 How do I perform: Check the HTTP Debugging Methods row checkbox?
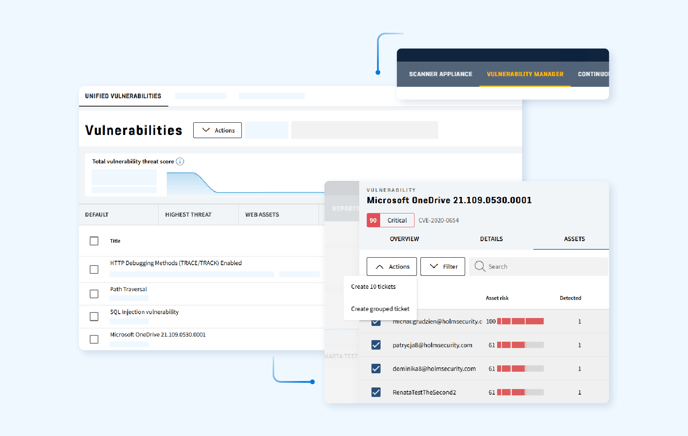point(94,269)
